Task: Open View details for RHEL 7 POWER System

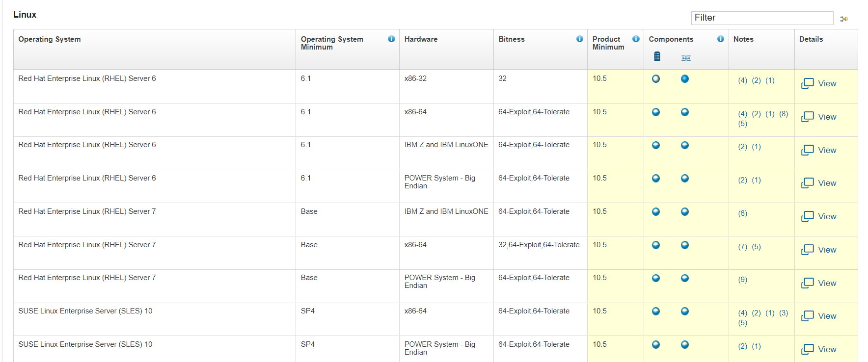Action: pos(819,283)
